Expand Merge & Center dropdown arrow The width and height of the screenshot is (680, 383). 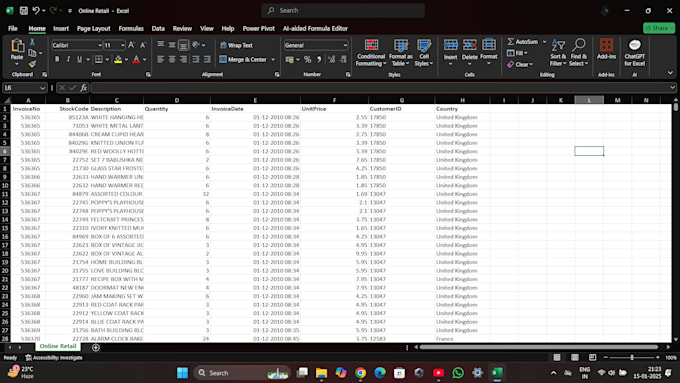click(273, 59)
